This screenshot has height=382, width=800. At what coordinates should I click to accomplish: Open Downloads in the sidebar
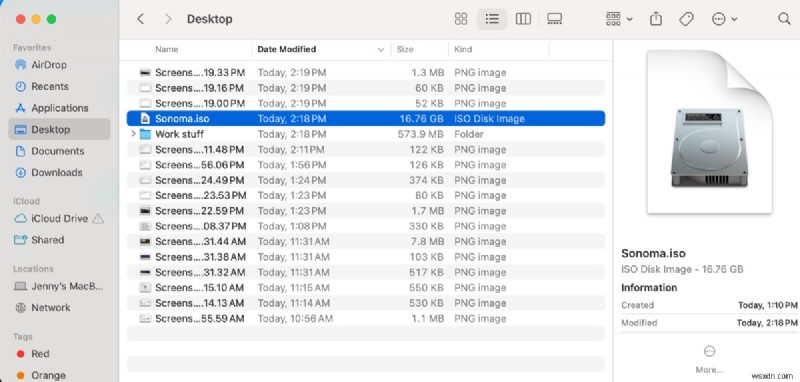click(x=59, y=172)
